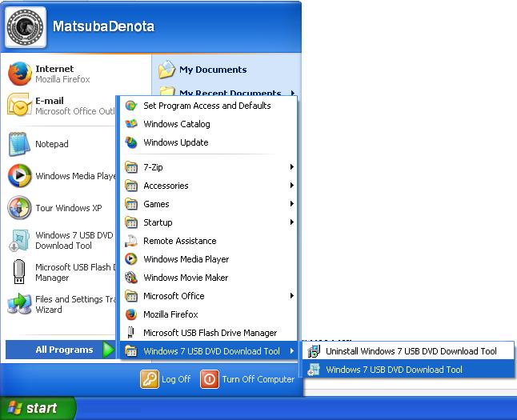Screen dimensions: 517x420
Task: Launch Windows Movie Maker from the menu
Action: pyautogui.click(x=209, y=278)
